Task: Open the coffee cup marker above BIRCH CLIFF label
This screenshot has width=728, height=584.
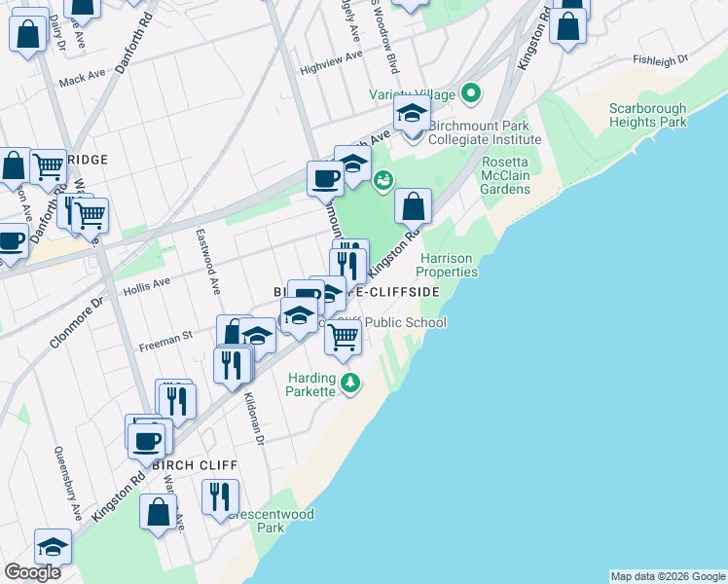Action: [x=146, y=444]
